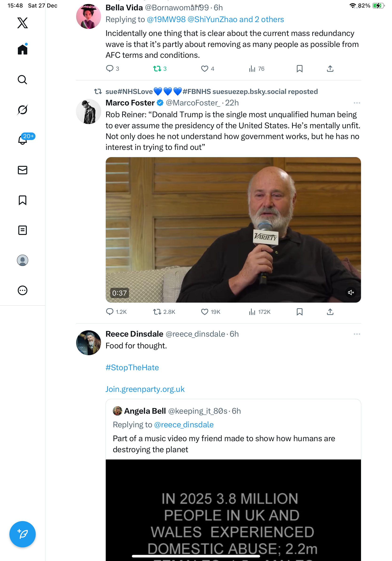Open the Join.greenparty.org.uk link
The height and width of the screenshot is (561, 392).
[x=145, y=389]
